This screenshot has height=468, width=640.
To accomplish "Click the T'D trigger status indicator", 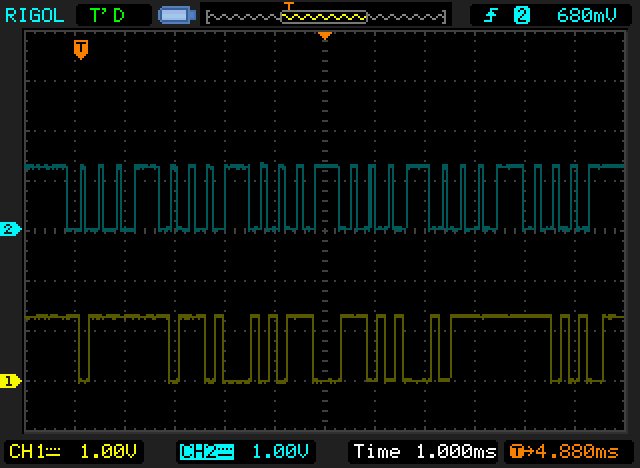I will [x=107, y=16].
